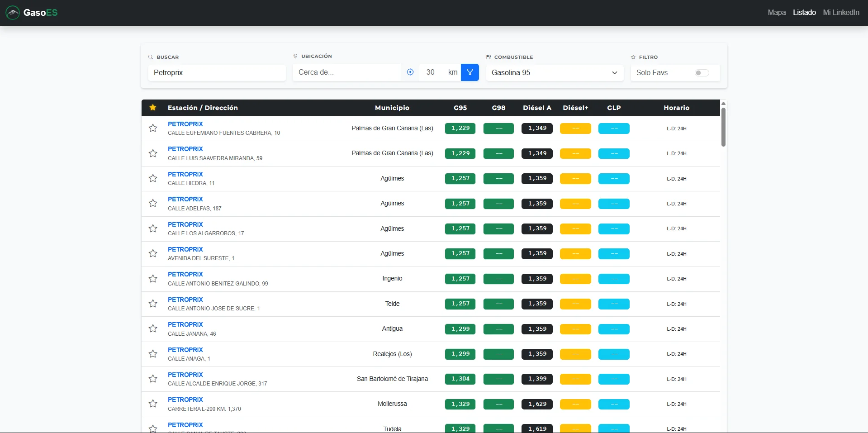
Task: Click GLP empty badge in Antigua row
Action: pyautogui.click(x=614, y=329)
